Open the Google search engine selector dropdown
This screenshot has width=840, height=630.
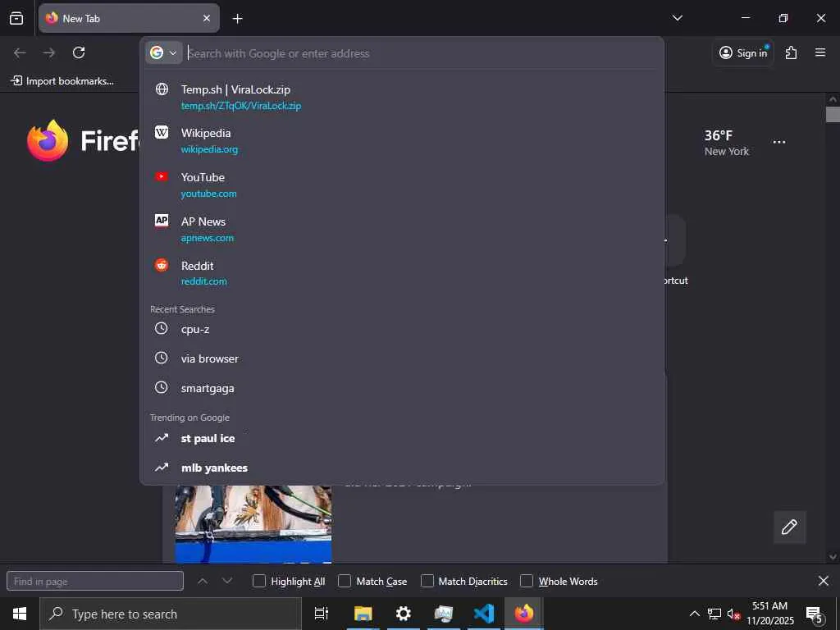coord(163,53)
